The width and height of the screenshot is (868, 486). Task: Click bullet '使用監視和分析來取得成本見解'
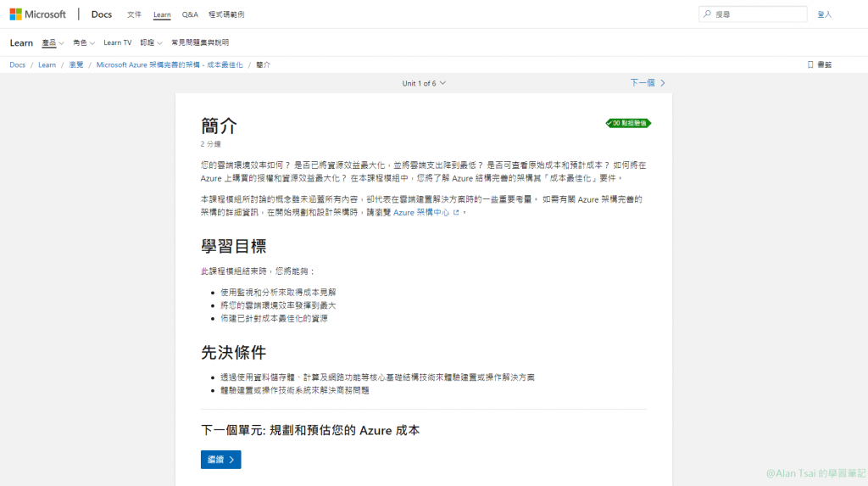tap(278, 292)
